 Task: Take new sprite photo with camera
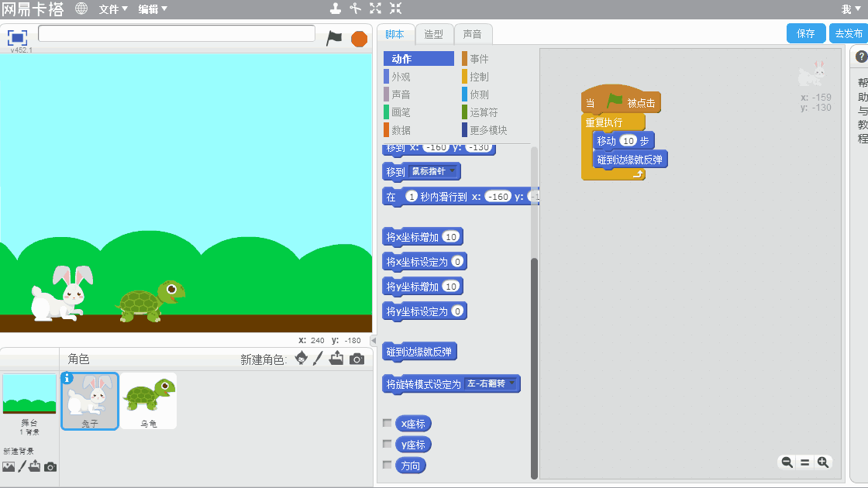pyautogui.click(x=356, y=359)
